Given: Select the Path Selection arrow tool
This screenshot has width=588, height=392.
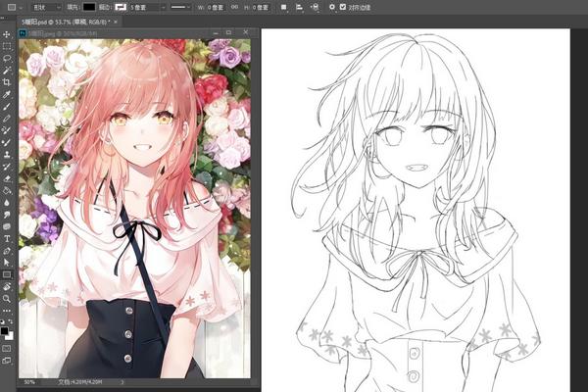Looking at the screenshot, I should click(7, 263).
